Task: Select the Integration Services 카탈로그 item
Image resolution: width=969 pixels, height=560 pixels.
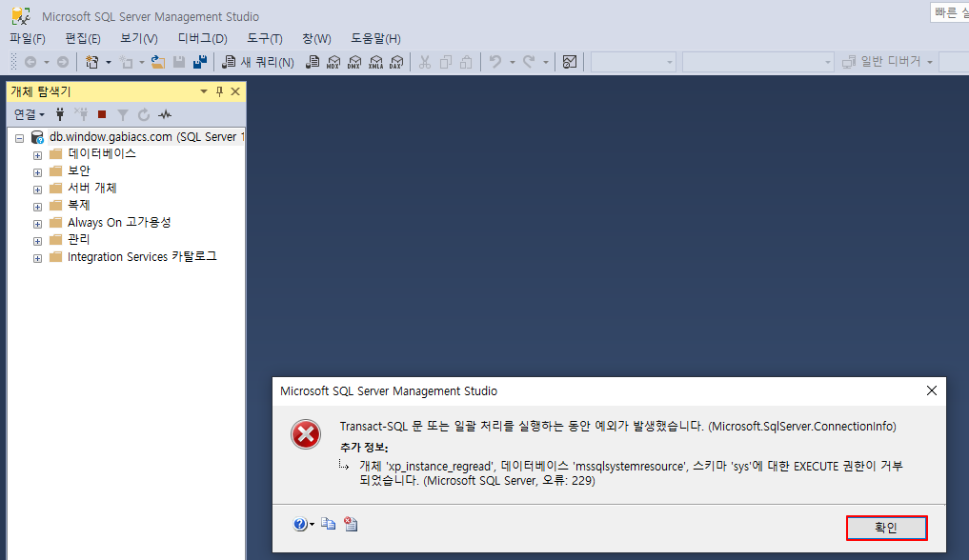Action: [x=142, y=256]
